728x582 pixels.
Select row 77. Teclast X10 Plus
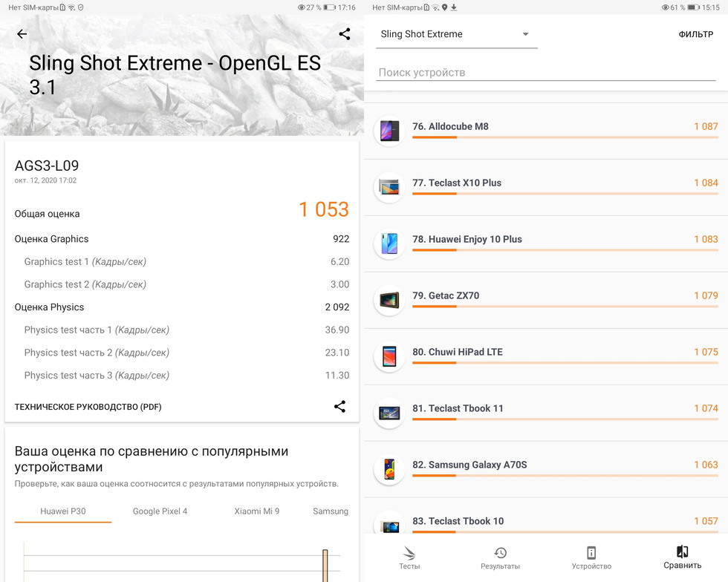(546, 188)
